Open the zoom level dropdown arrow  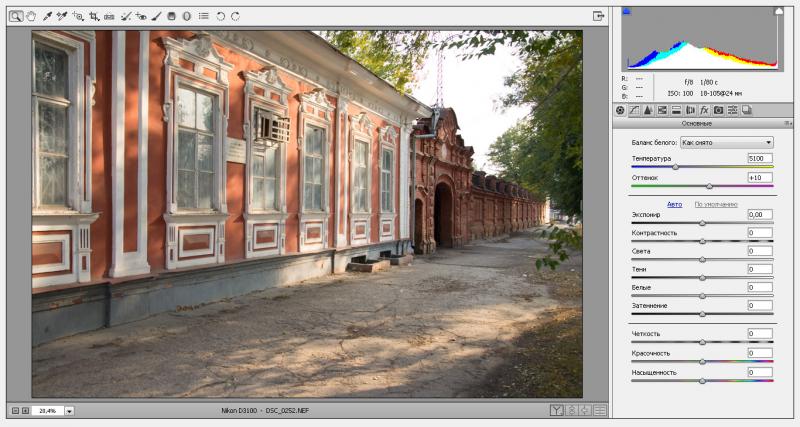(69, 411)
